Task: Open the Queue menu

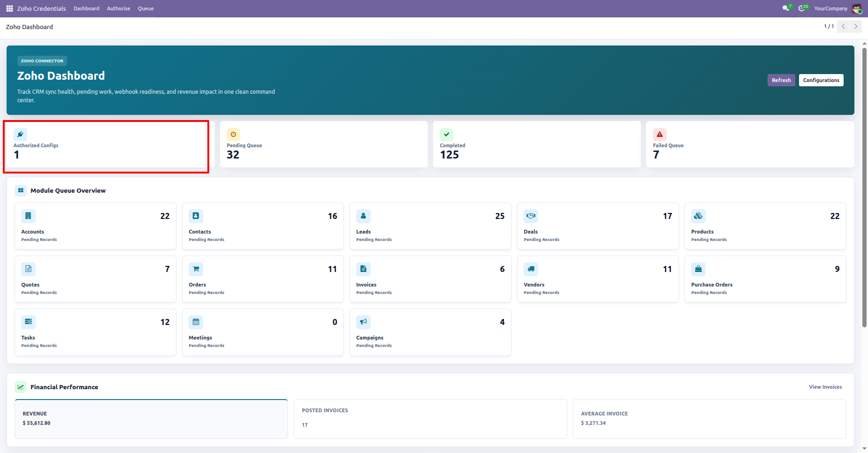Action: coord(145,8)
